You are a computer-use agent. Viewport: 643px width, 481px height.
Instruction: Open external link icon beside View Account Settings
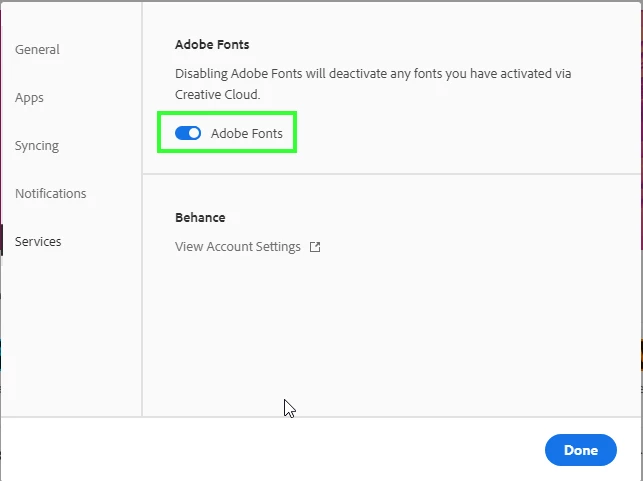(315, 247)
